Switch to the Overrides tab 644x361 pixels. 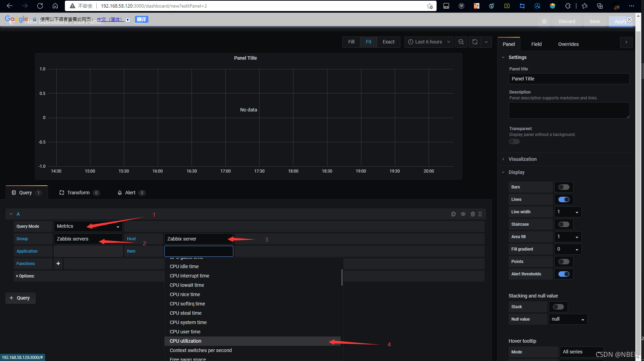coord(568,44)
